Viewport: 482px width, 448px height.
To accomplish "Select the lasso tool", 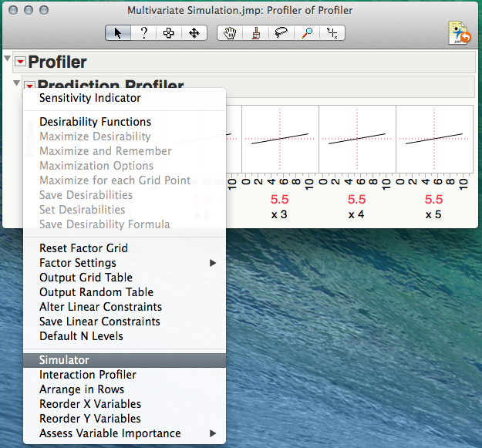I will (x=281, y=33).
